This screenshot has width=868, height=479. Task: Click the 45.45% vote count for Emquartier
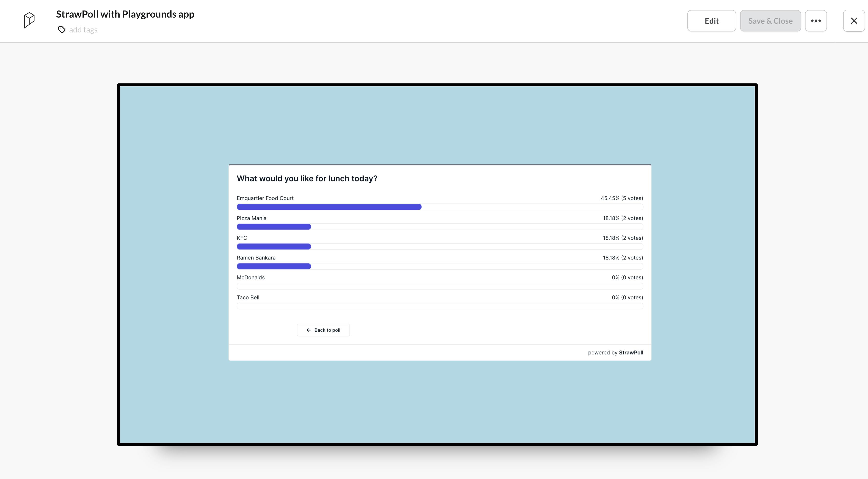(622, 198)
